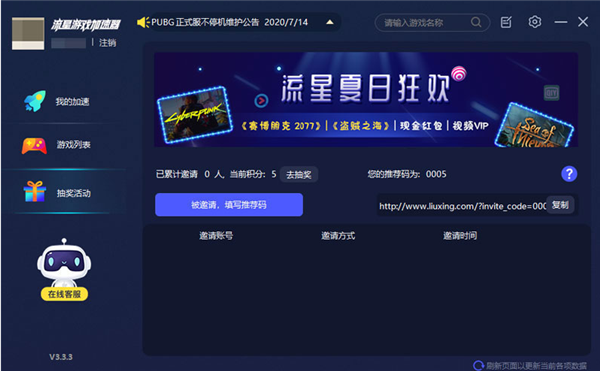Open the robot 在线客服 support assistant
Image resolution: width=600 pixels, height=371 pixels.
pos(64,270)
